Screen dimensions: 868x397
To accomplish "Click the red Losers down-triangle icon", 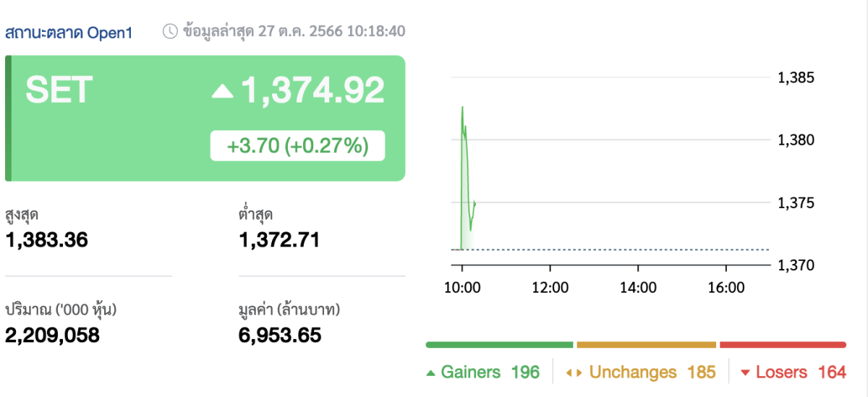I will [745, 373].
